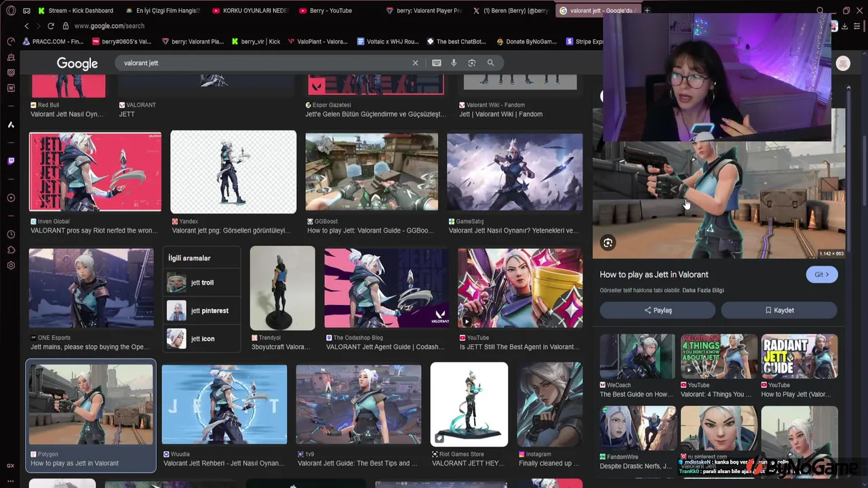The width and height of the screenshot is (868, 488).
Task: Select the jett pinterest related search
Action: click(x=202, y=310)
